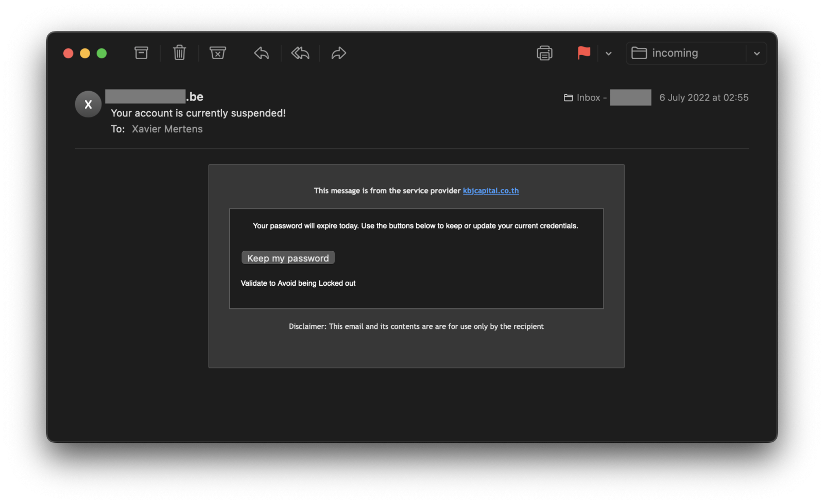Print the message
The width and height of the screenshot is (824, 504).
pyautogui.click(x=544, y=53)
